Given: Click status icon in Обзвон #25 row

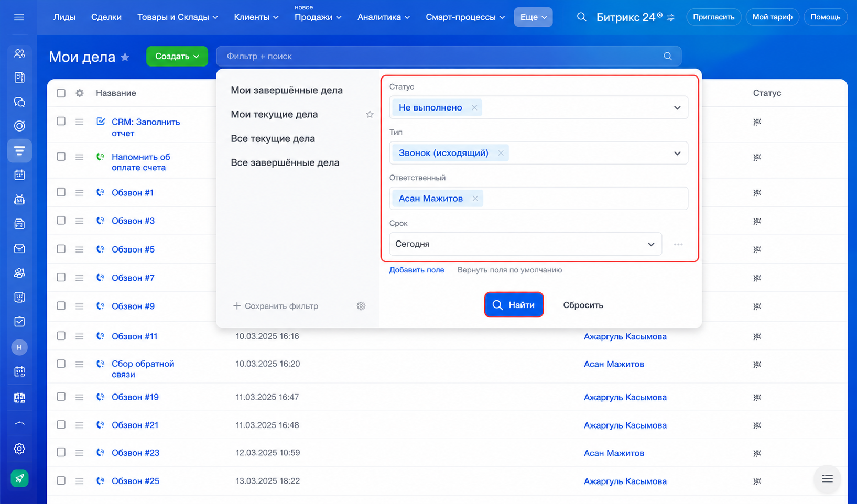Looking at the screenshot, I should [x=757, y=481].
